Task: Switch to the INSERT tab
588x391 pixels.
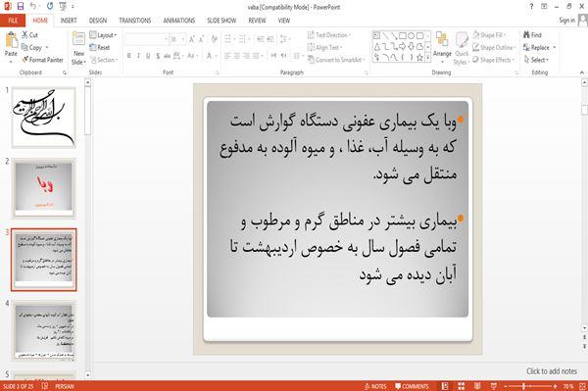Action: (x=69, y=21)
